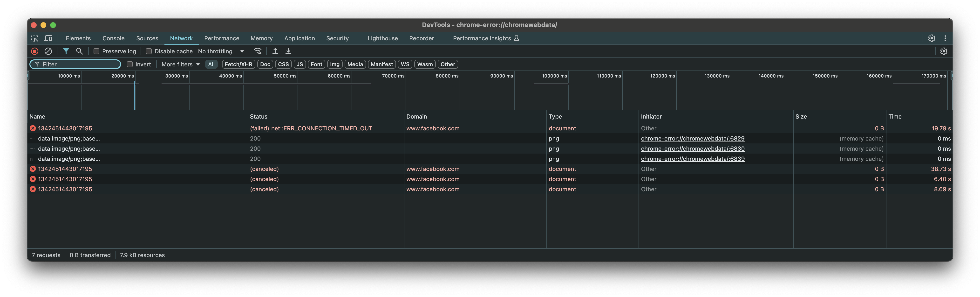Expand the More filters dropdown

point(180,64)
